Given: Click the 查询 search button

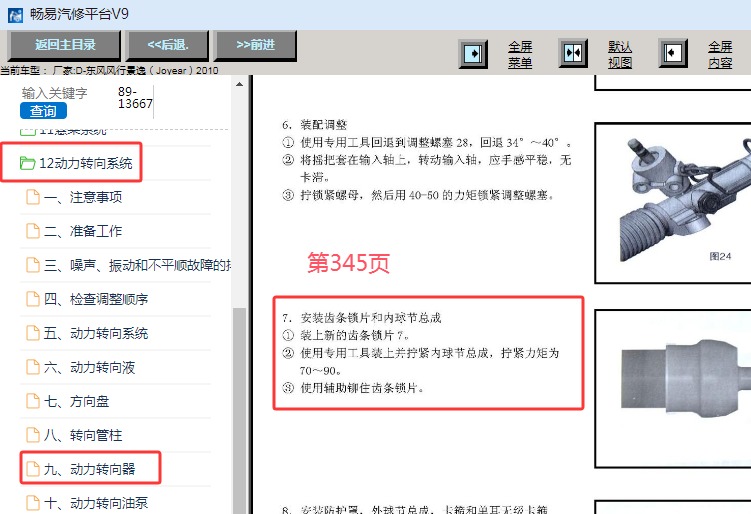Looking at the screenshot, I should point(43,111).
